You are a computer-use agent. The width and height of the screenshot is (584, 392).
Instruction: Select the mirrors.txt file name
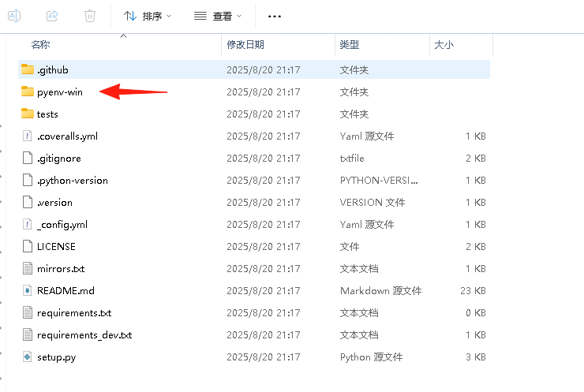(x=61, y=268)
